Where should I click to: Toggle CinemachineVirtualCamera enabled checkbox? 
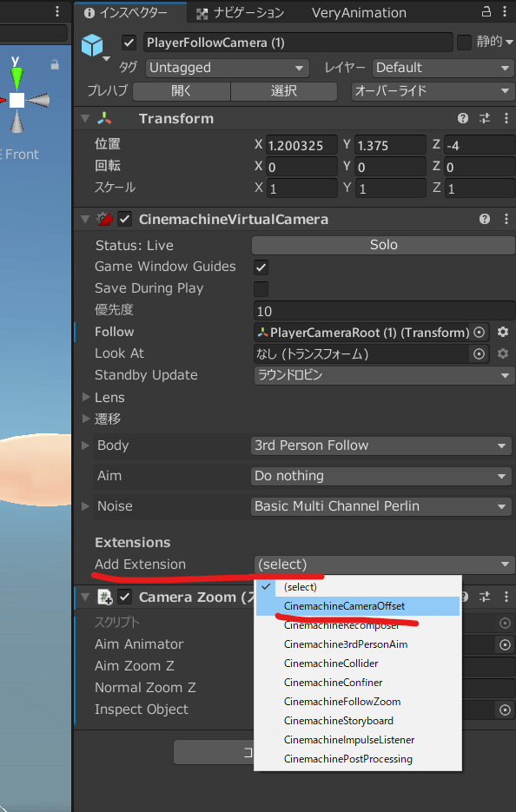pos(124,219)
